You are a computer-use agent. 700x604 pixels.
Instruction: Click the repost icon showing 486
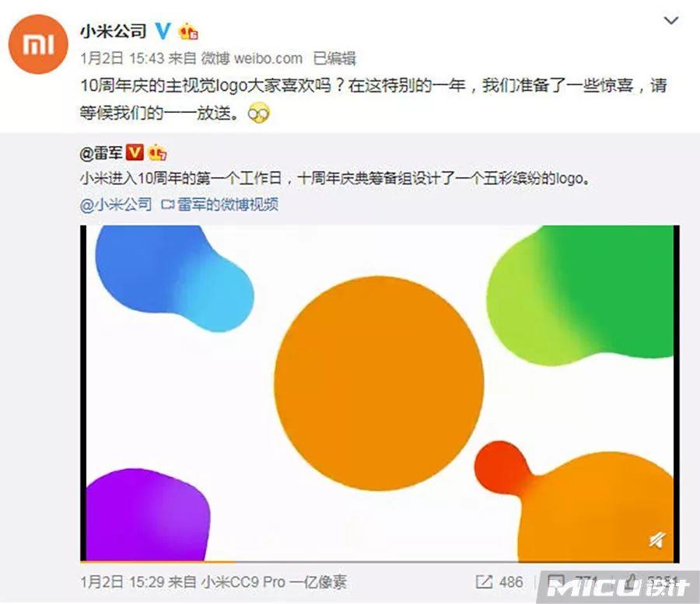484,581
